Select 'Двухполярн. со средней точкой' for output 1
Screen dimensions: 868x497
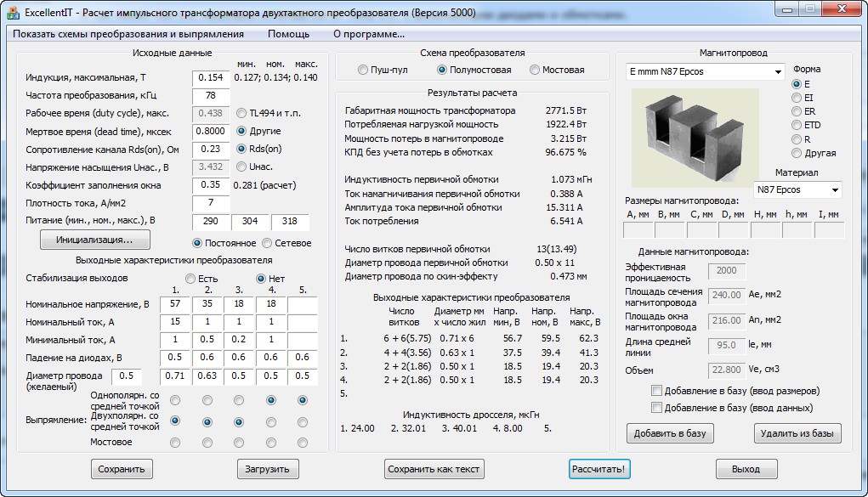[x=175, y=421]
